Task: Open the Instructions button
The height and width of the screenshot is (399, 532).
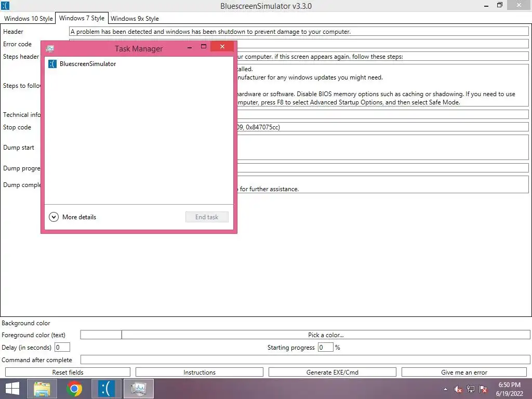Action: 199,372
